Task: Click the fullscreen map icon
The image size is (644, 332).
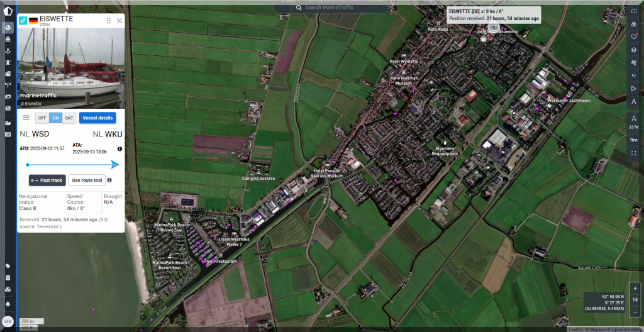Action: point(633,153)
